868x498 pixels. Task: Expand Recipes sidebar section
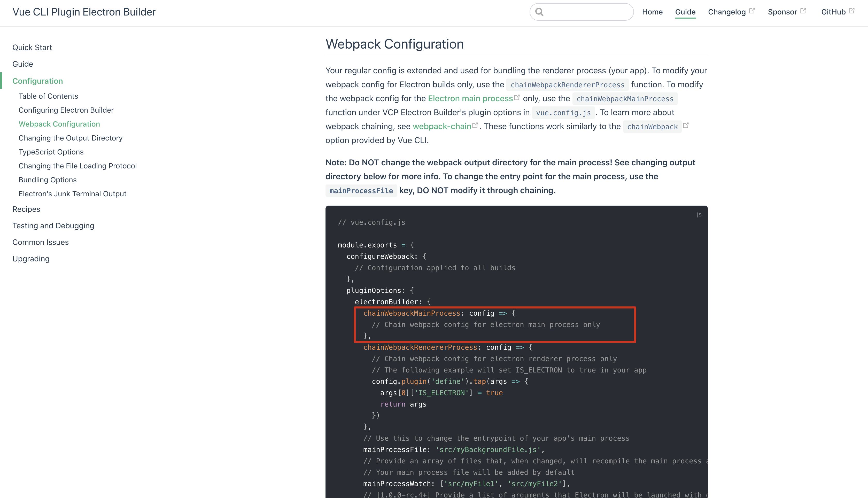[x=26, y=209]
